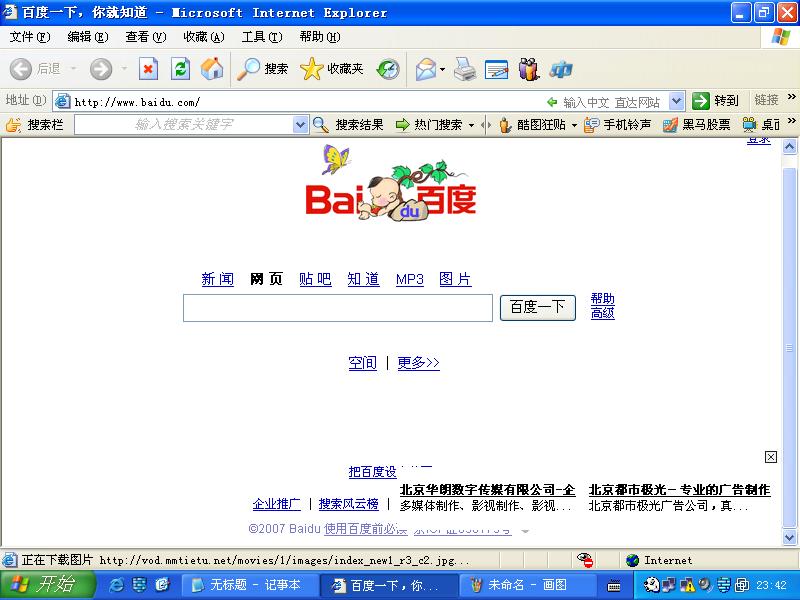The height and width of the screenshot is (600, 800).
Task: Switch to 未命名 - 画图 taskbar window
Action: (528, 585)
